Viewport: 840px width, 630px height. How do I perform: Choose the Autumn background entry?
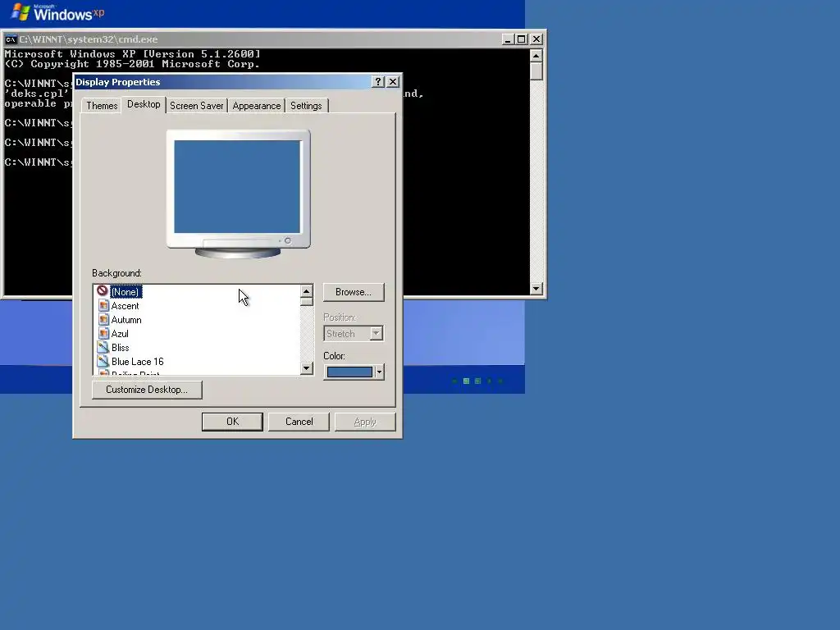(x=126, y=320)
